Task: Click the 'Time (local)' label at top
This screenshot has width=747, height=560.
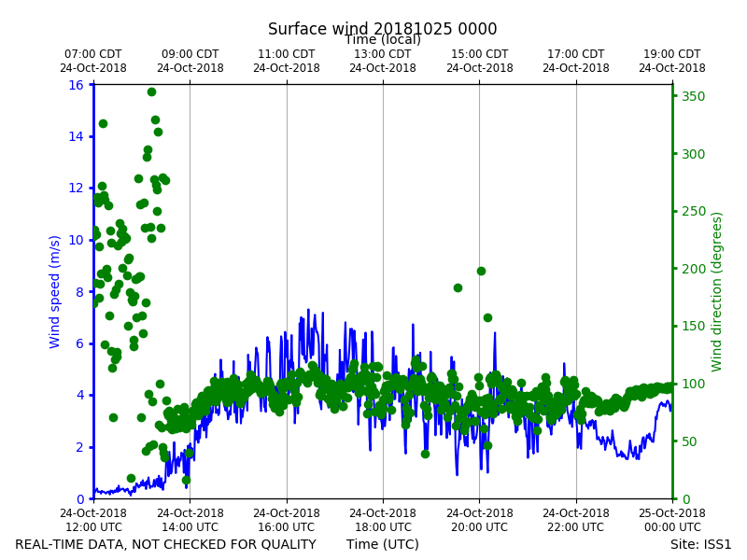Action: [383, 40]
